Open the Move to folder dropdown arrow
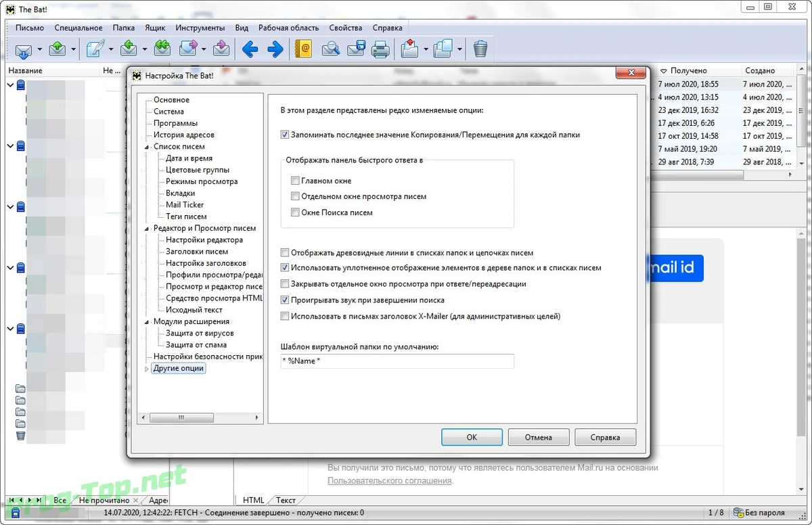Viewport: 812px width, 525px height. tap(426, 50)
